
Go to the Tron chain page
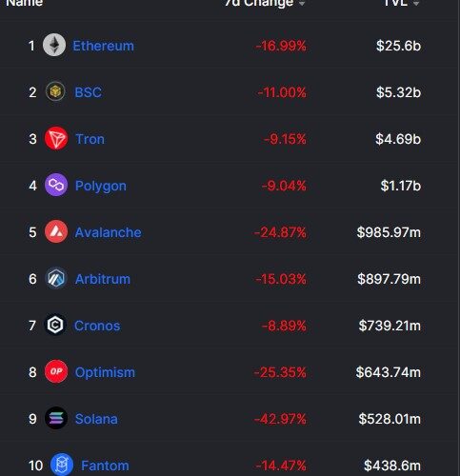point(90,139)
